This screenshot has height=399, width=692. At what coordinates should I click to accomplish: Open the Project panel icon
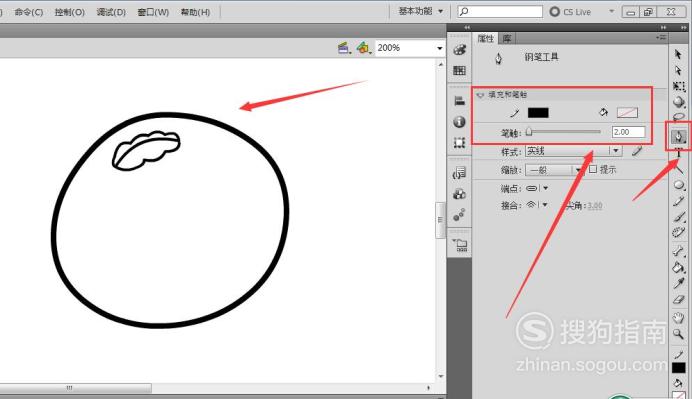coord(459,245)
